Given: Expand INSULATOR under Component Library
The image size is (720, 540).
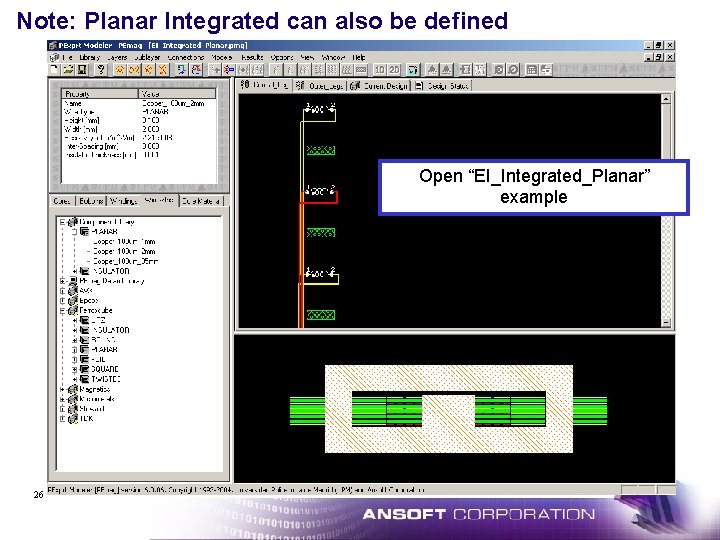Looking at the screenshot, I should pyautogui.click(x=74, y=271).
